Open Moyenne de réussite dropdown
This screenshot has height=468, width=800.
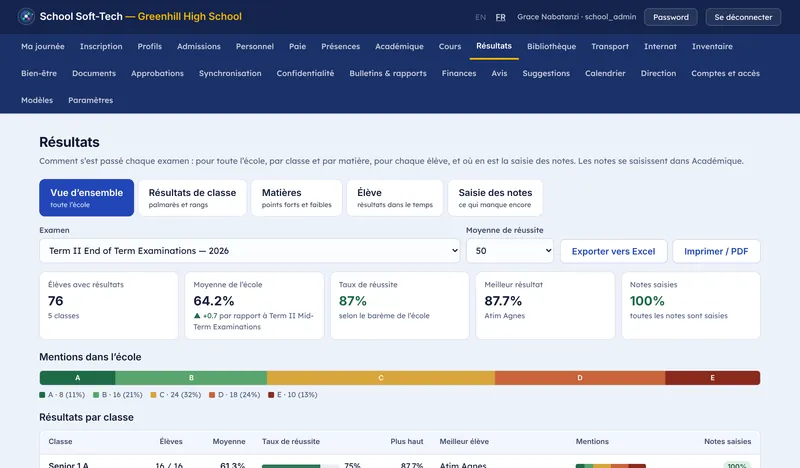click(x=510, y=251)
